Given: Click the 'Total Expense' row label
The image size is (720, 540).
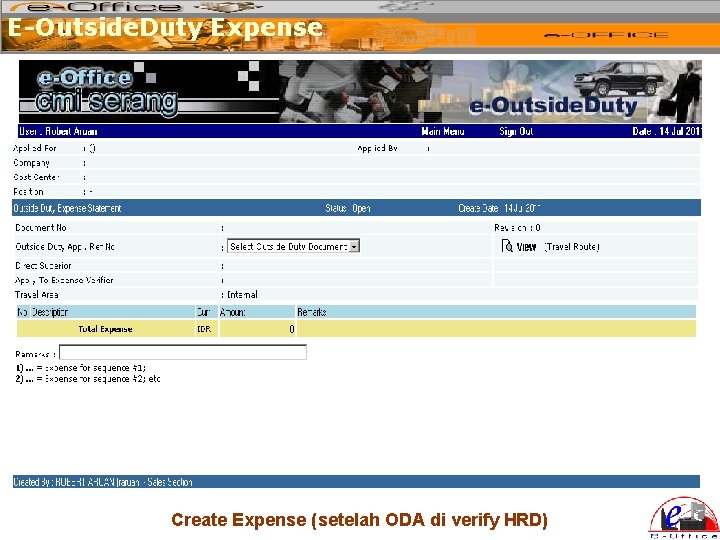Looking at the screenshot, I should point(105,329).
